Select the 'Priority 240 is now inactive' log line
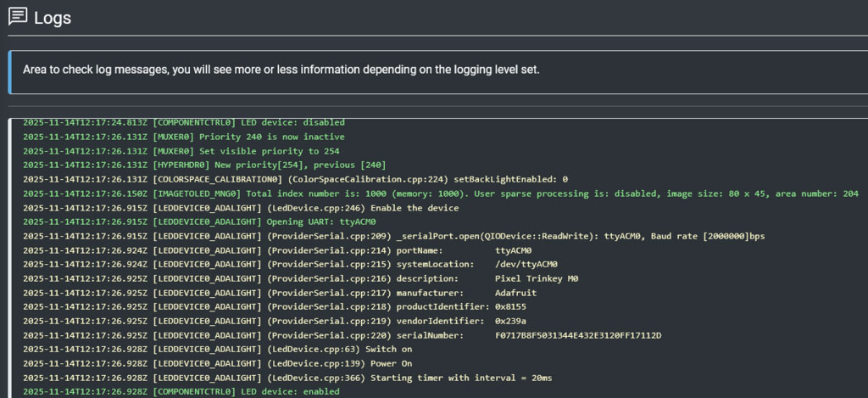 click(x=184, y=137)
